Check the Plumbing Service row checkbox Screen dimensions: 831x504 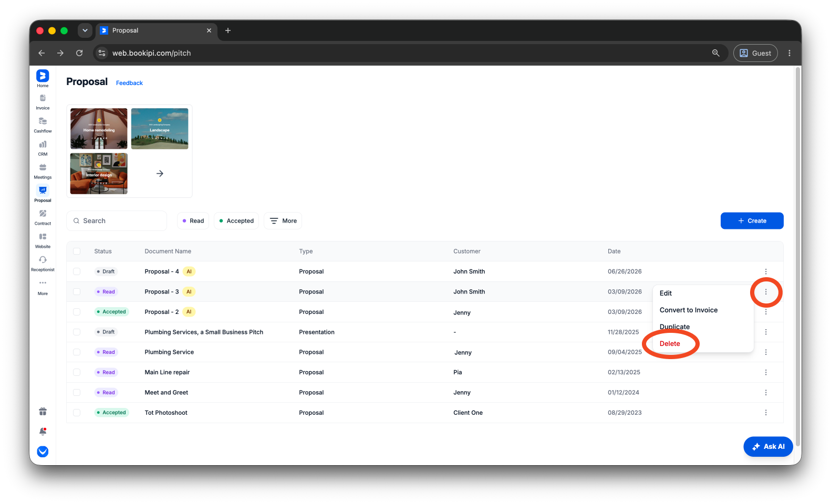click(77, 352)
